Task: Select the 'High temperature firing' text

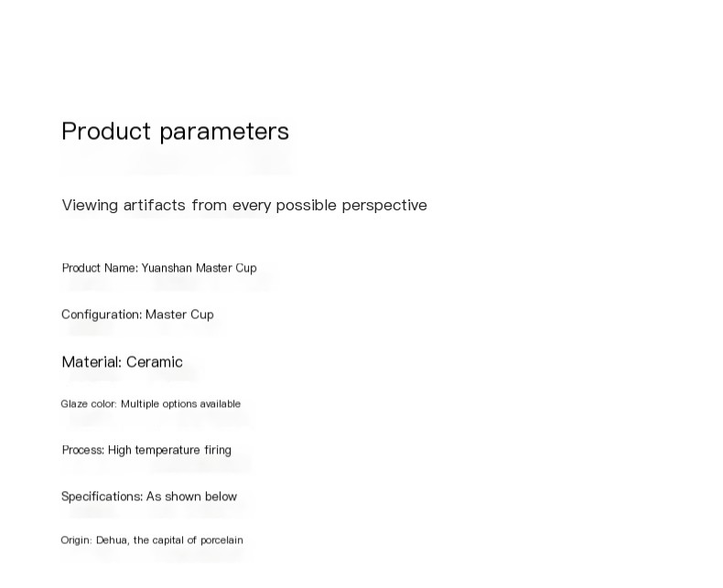Action: click(x=169, y=450)
